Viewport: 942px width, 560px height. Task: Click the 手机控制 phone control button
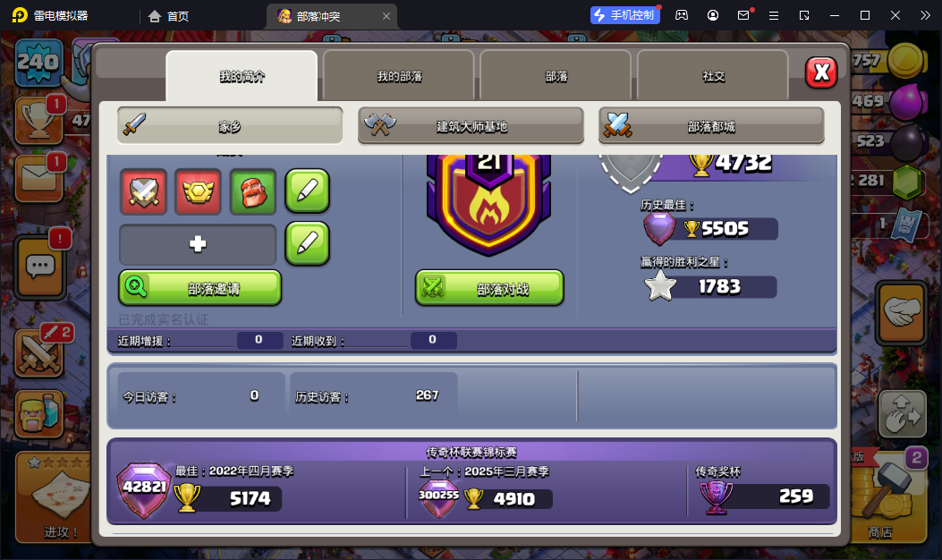coord(625,15)
